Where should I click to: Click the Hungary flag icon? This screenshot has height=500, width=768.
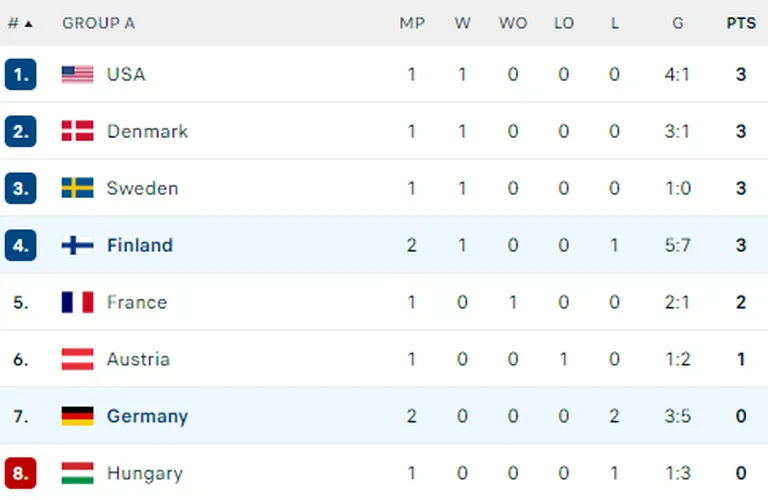coord(77,473)
